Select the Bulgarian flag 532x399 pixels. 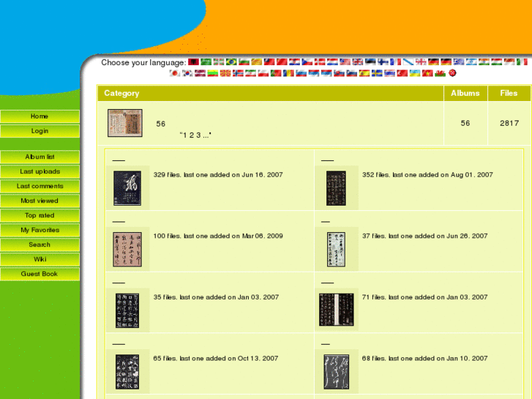[244, 61]
